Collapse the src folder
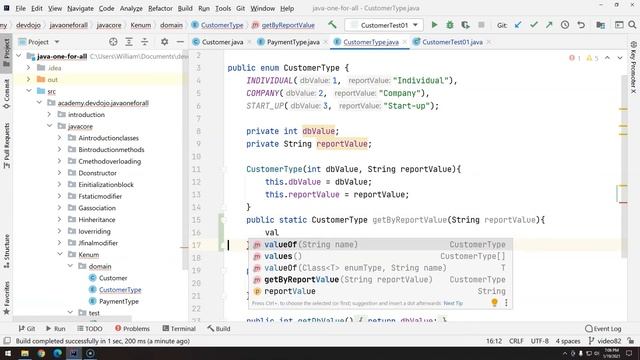The image size is (640, 360). (x=29, y=91)
